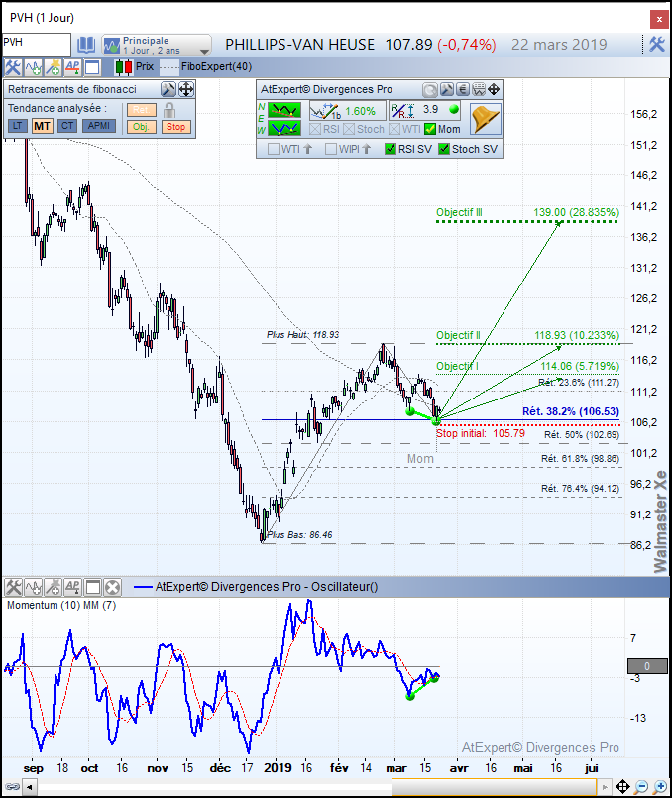Image resolution: width=672 pixels, height=798 pixels.
Task: Add a star indicator to the price chart
Action: pyautogui.click(x=53, y=67)
